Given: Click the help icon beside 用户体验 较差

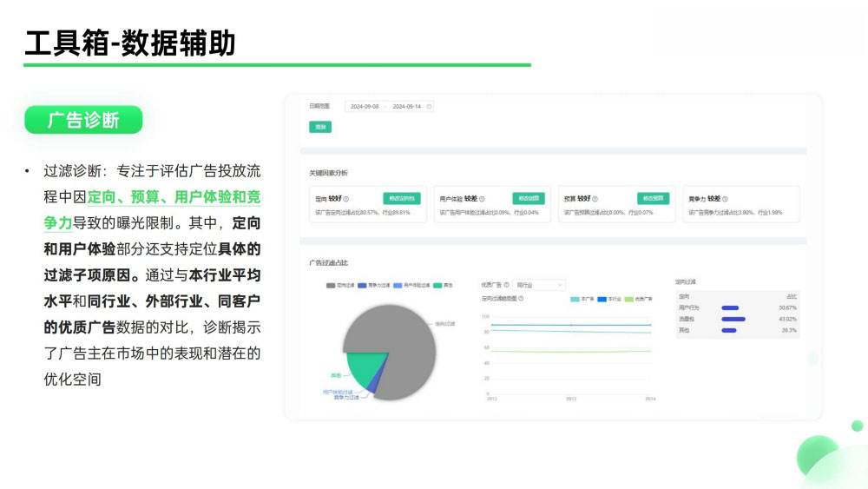Looking at the screenshot, I should (482, 199).
